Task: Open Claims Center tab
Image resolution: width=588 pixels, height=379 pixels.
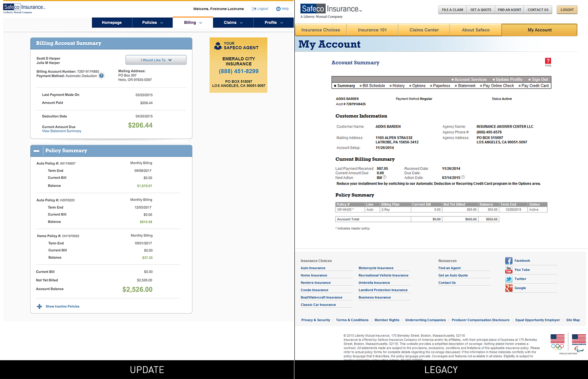Action: (424, 30)
